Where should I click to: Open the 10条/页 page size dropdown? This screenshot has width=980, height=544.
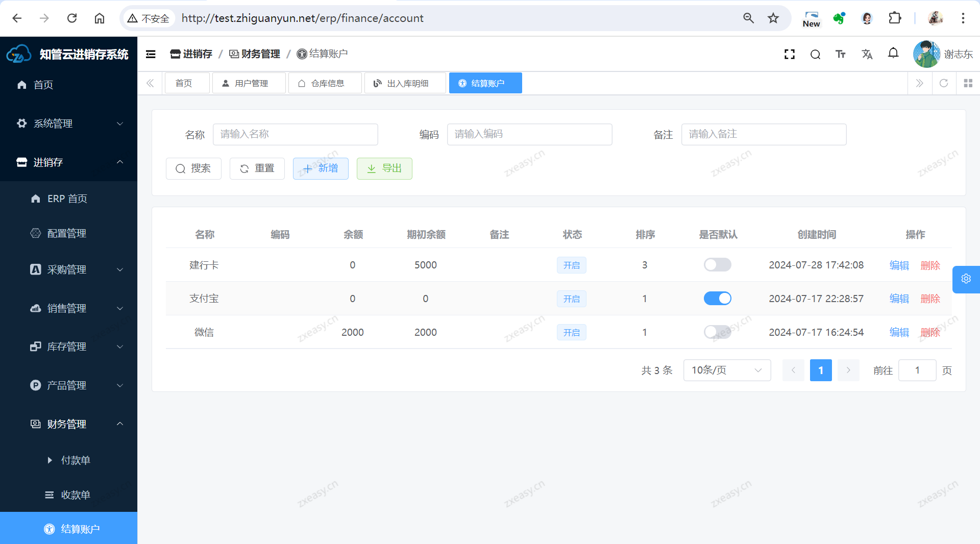(x=726, y=370)
